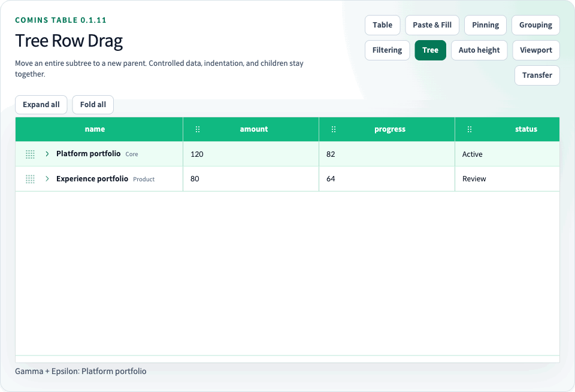Image resolution: width=575 pixels, height=392 pixels.
Task: Click the Review status cell
Action: click(507, 179)
